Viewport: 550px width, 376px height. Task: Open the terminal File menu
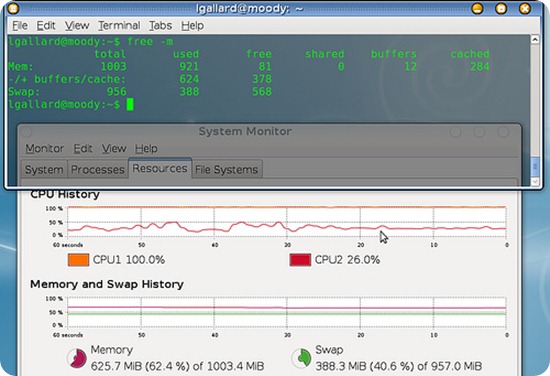click(x=20, y=26)
